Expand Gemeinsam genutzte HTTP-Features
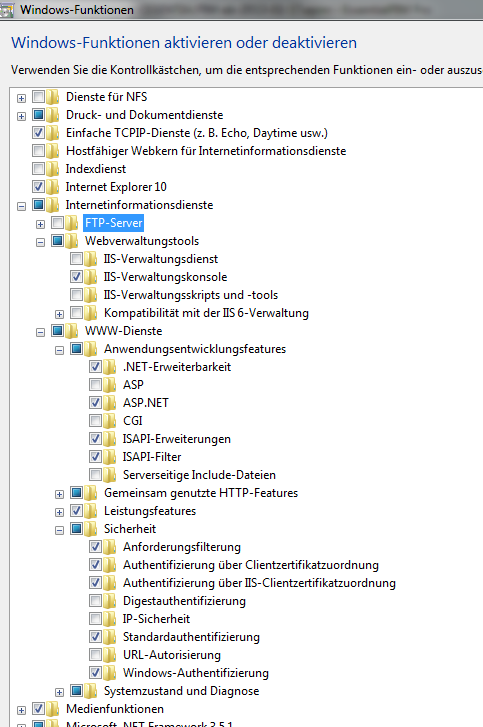 [59, 495]
